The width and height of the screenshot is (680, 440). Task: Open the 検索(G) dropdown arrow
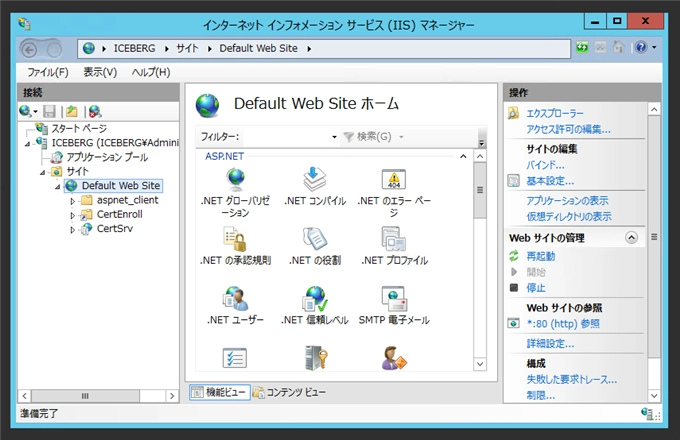pos(401,137)
